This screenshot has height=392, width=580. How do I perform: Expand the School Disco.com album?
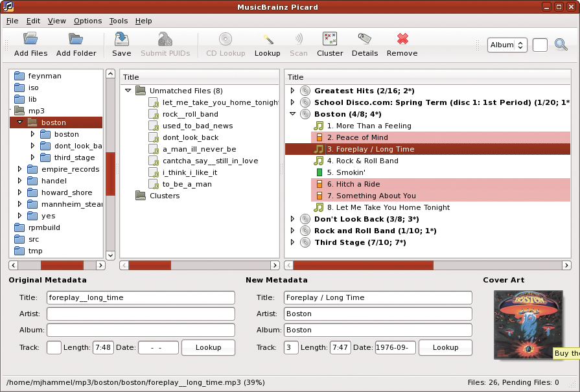click(292, 102)
